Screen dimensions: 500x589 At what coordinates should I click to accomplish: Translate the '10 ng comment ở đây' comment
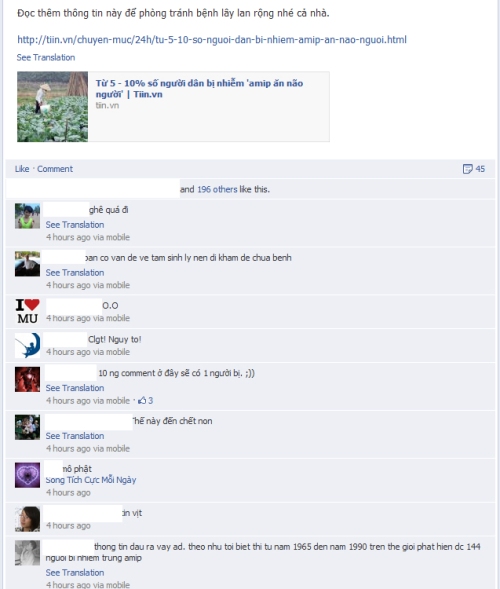tap(75, 388)
